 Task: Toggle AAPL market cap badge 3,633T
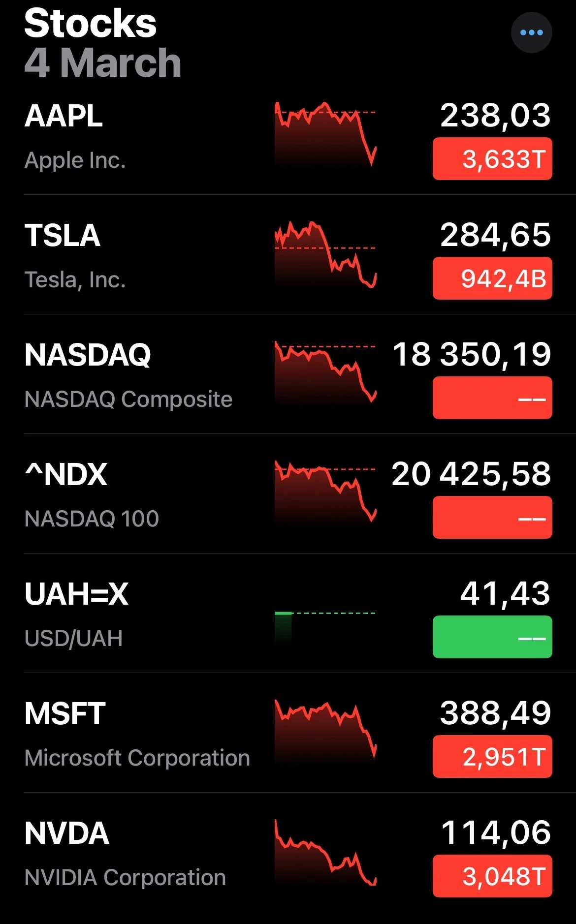coord(492,159)
